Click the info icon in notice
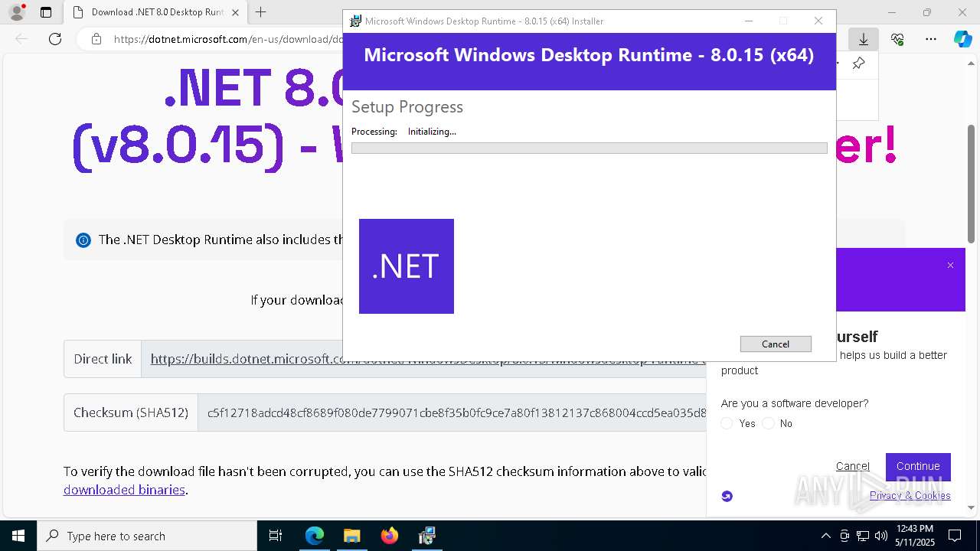 coord(83,240)
